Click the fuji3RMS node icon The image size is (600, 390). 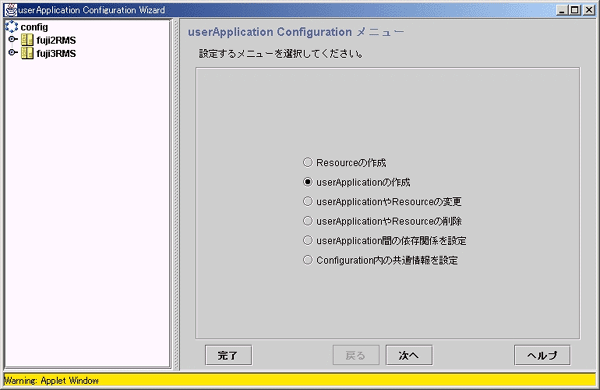point(27,53)
